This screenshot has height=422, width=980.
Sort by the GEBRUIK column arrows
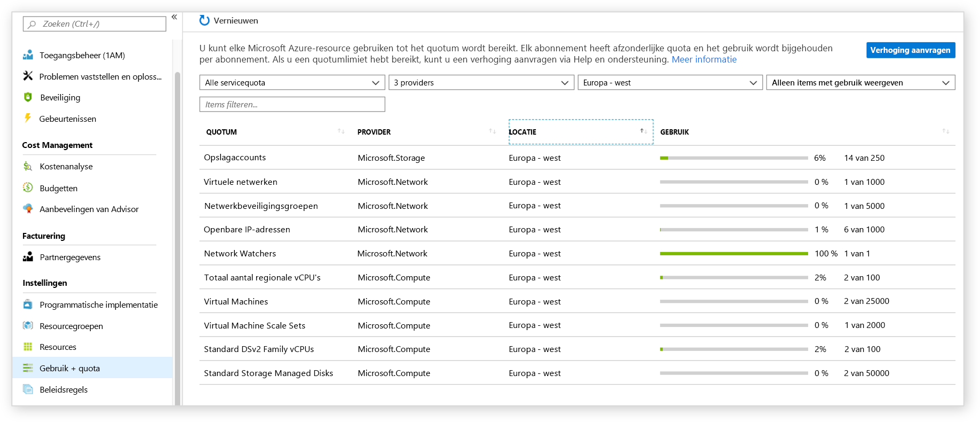coord(945,131)
